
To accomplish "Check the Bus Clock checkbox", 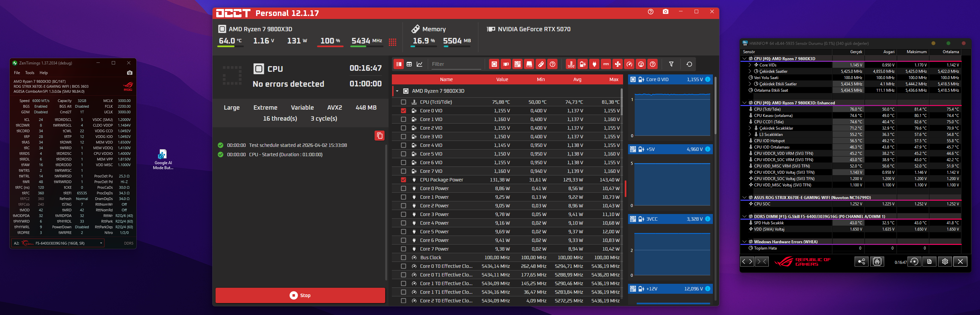I will click(x=403, y=258).
